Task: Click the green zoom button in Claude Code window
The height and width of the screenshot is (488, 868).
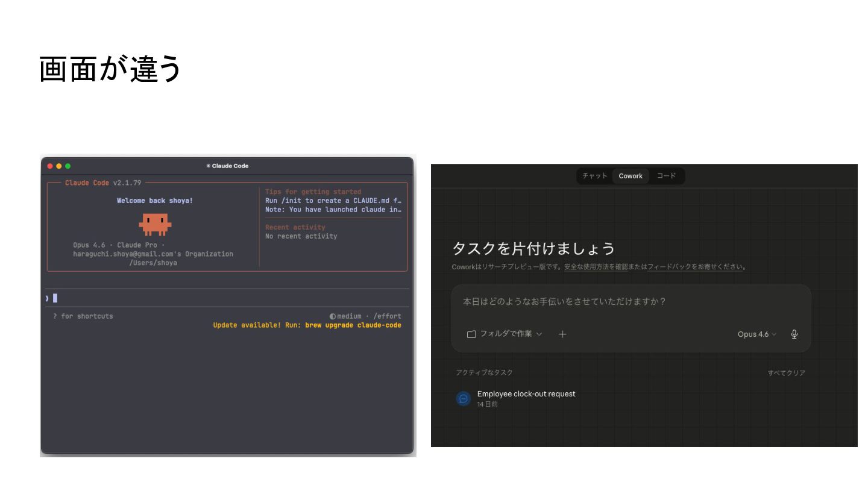Action: point(68,166)
